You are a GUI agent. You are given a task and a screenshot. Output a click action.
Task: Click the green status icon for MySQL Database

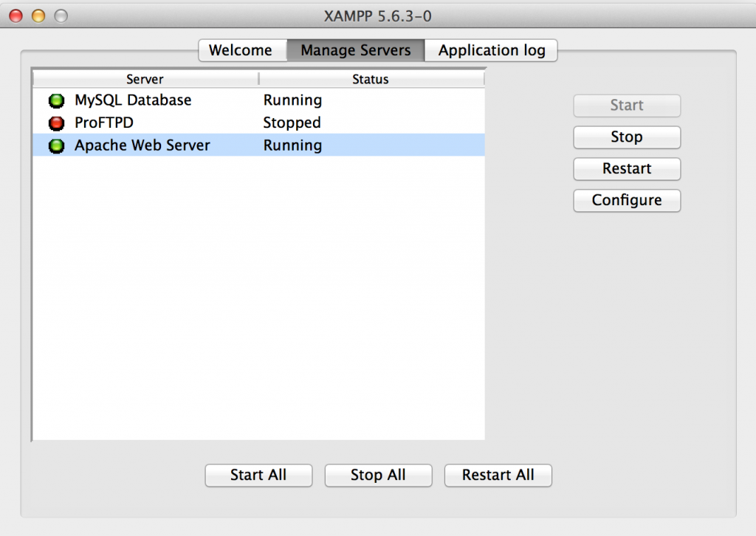[x=56, y=100]
